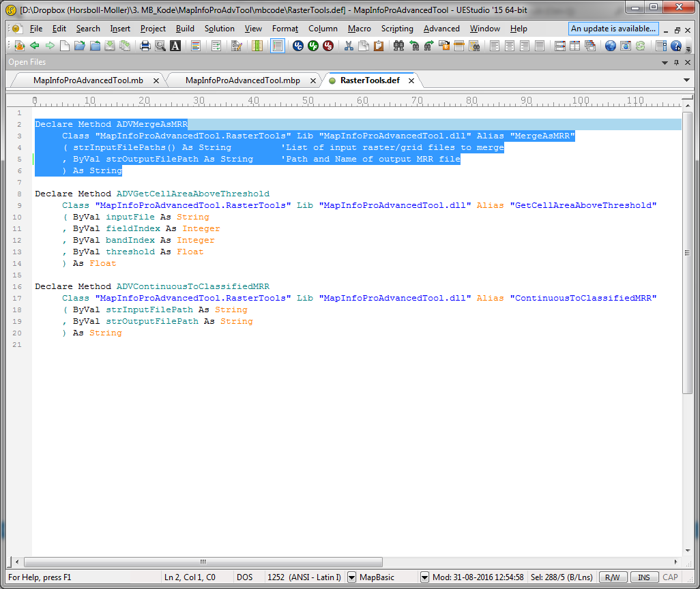Click the vertical scrollbar thumb
The height and width of the screenshot is (589, 700).
point(688,252)
